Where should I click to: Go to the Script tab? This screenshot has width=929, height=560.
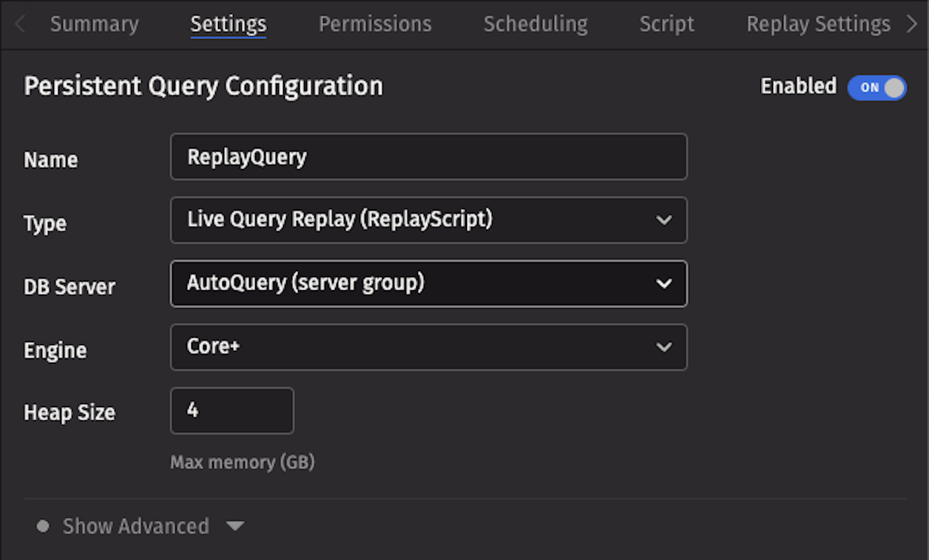click(x=666, y=24)
